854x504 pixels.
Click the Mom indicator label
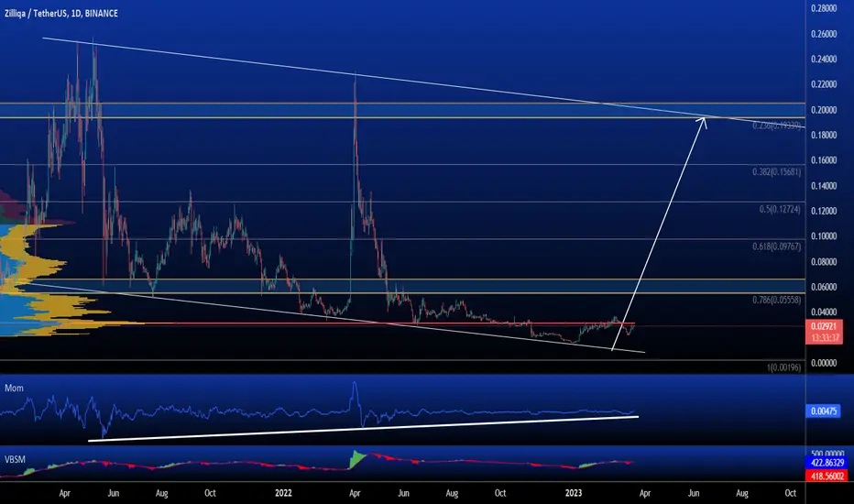(x=14, y=388)
